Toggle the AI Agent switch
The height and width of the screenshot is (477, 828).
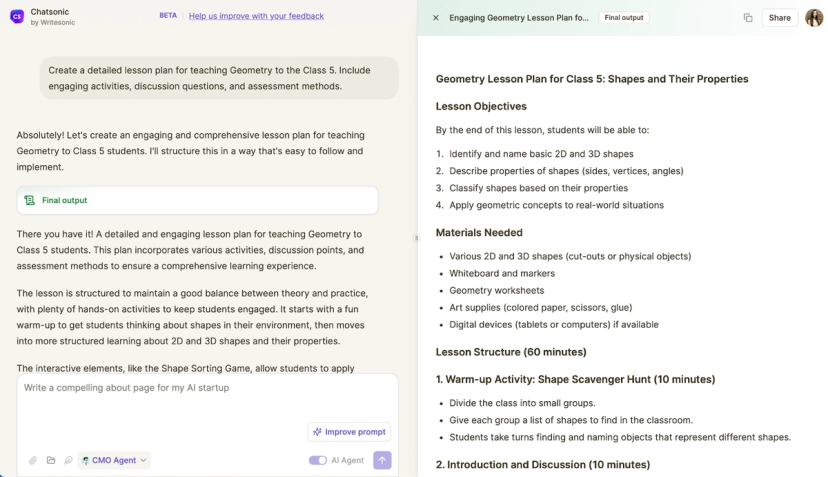(x=317, y=460)
